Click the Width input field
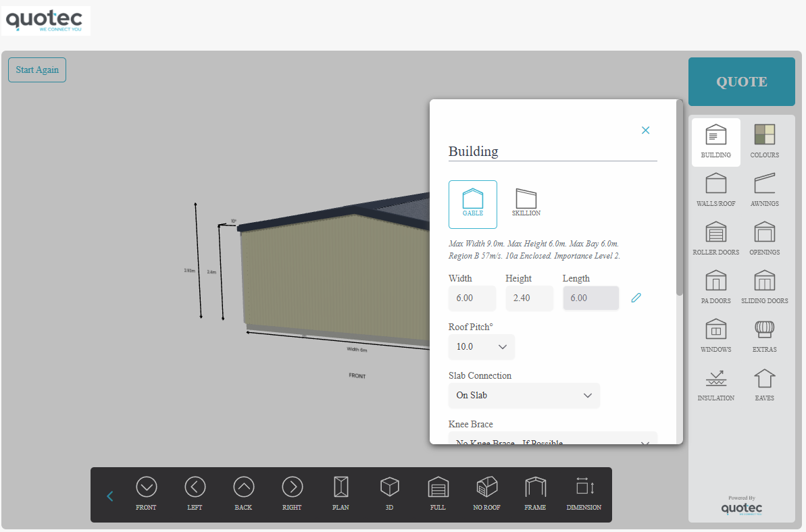The width and height of the screenshot is (806, 532). (x=472, y=298)
